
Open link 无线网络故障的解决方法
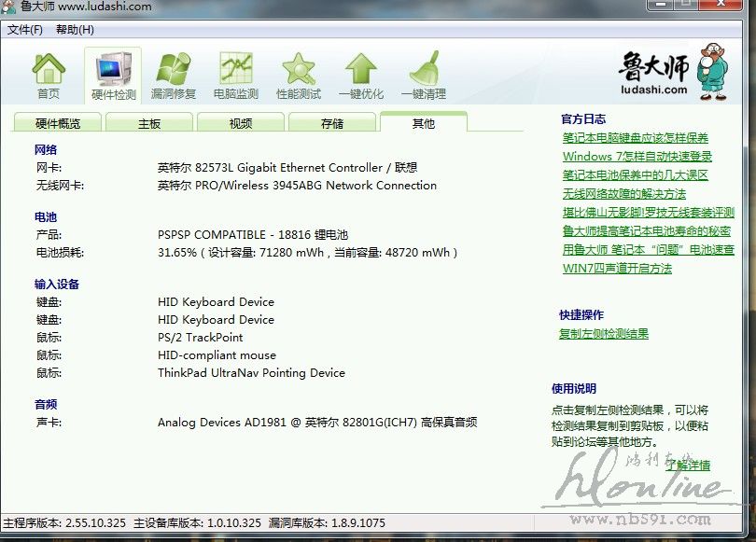click(623, 194)
